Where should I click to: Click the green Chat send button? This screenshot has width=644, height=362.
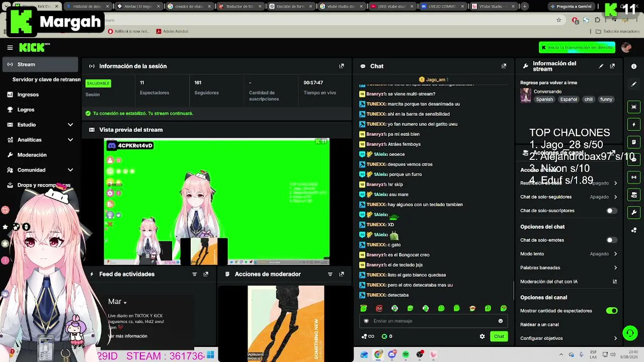click(499, 336)
